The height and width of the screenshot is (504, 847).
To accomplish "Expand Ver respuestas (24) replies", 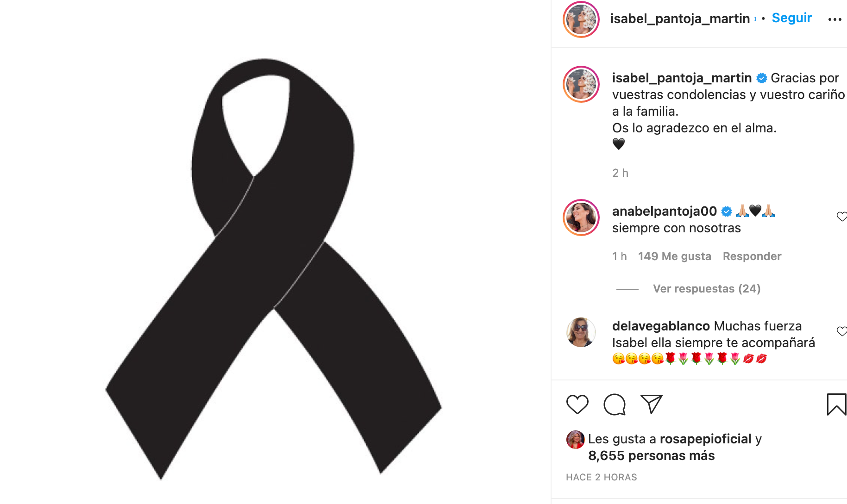I will [x=707, y=289].
